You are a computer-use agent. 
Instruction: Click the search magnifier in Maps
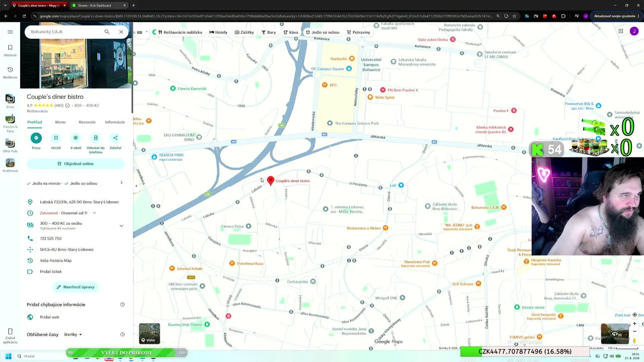point(107,32)
